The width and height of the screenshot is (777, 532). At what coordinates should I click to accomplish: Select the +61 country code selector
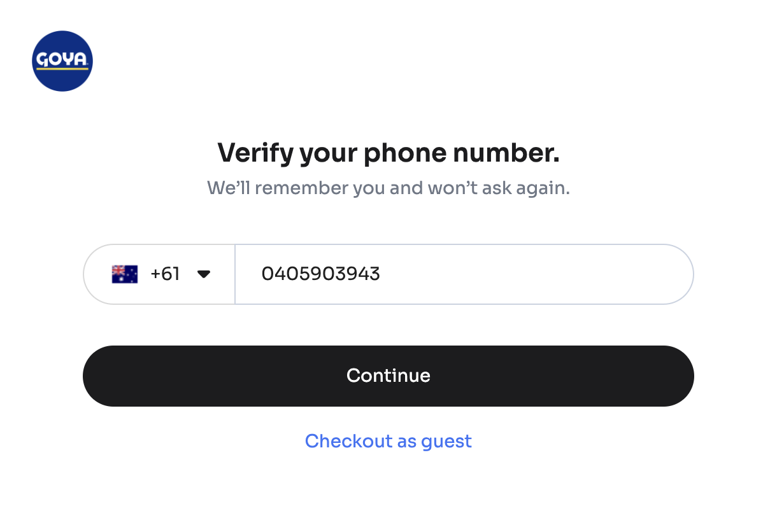coord(160,274)
